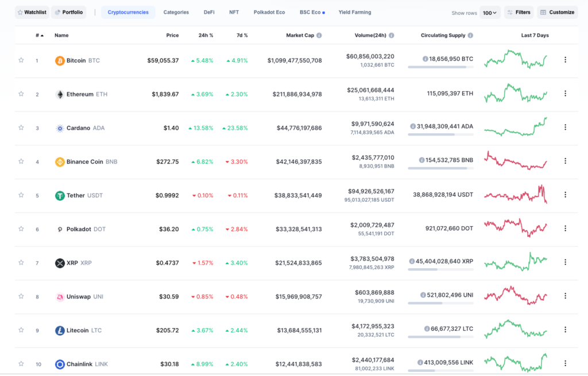Favorite Polkadot with the star icon
The image size is (588, 376).
[x=21, y=228]
